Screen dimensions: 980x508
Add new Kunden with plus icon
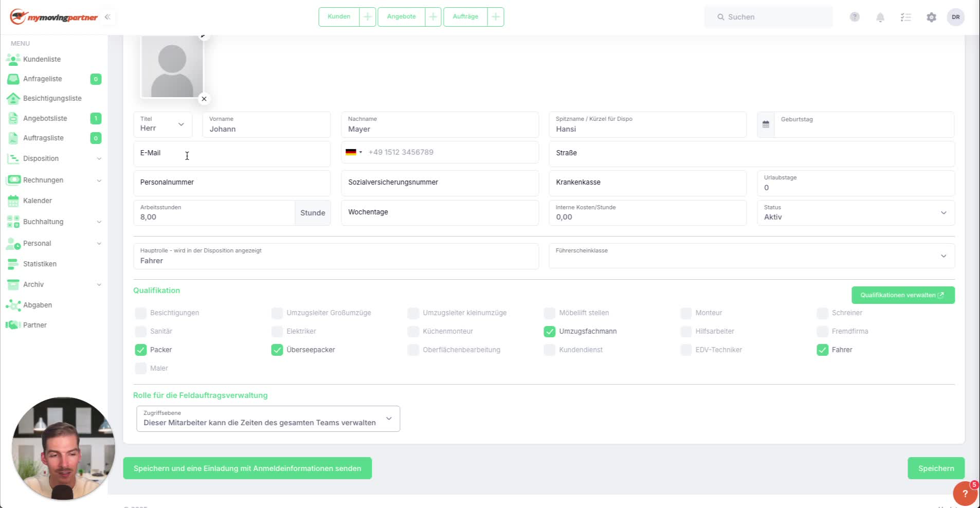(x=368, y=17)
